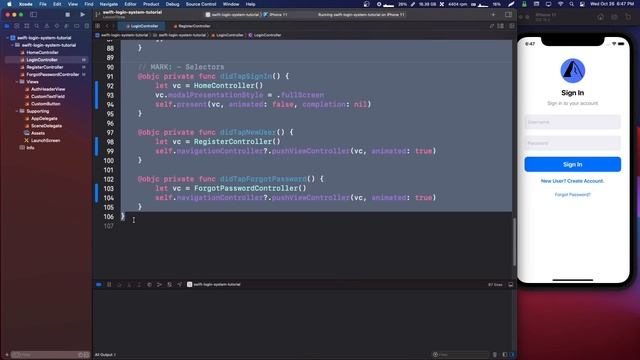Pause program execution in debug bar

(x=109, y=284)
